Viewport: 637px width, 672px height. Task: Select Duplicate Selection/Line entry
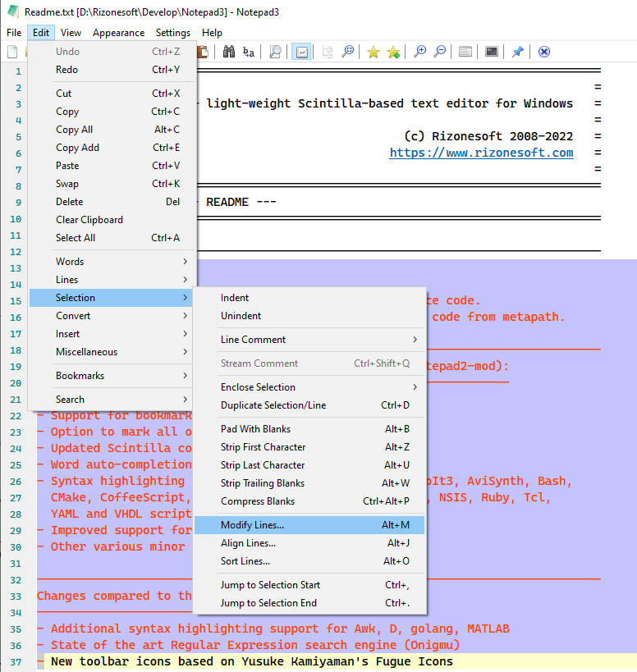click(x=309, y=405)
